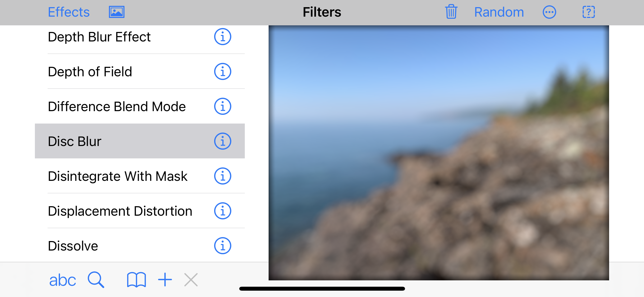The width and height of the screenshot is (644, 297).
Task: Open the photo library image icon
Action: pos(117,12)
